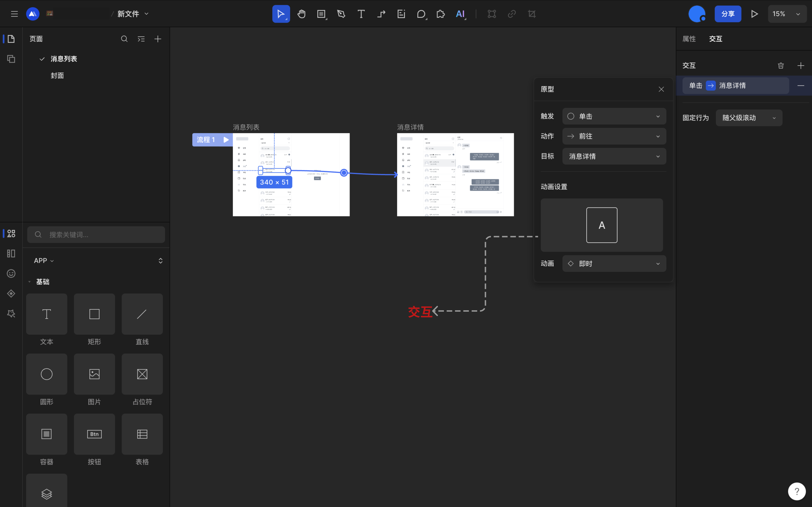Search pages with magnifier icon
Image resolution: width=812 pixels, height=507 pixels.
[x=124, y=39]
